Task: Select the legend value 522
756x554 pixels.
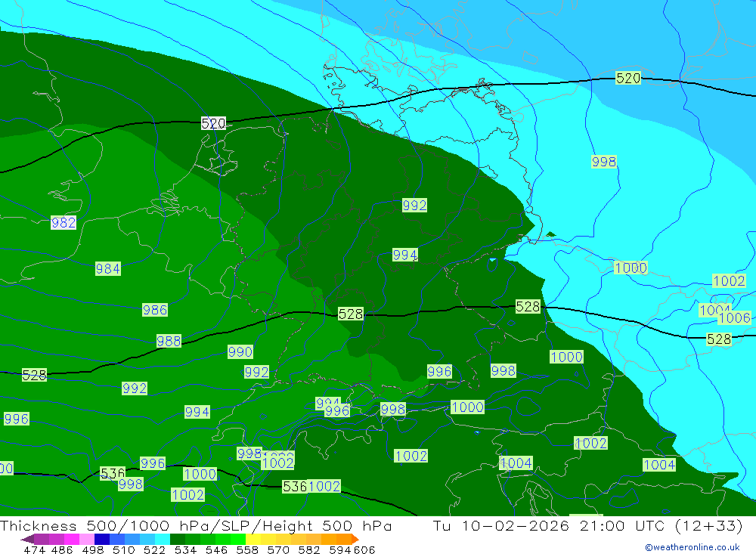Action: coord(154,549)
